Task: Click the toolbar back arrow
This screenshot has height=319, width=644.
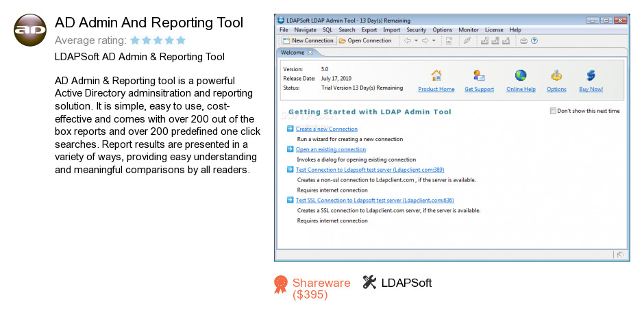Action: (408, 40)
